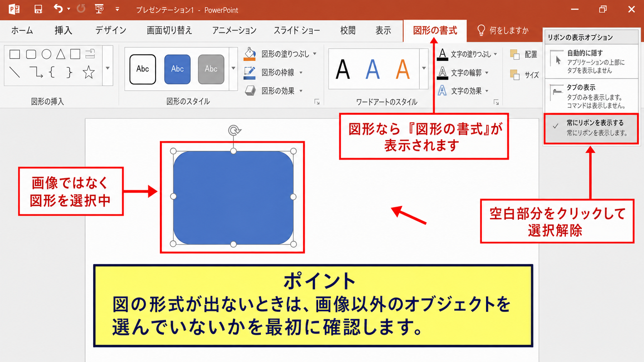Click the 何をしますか search box
The height and width of the screenshot is (362, 644).
503,30
